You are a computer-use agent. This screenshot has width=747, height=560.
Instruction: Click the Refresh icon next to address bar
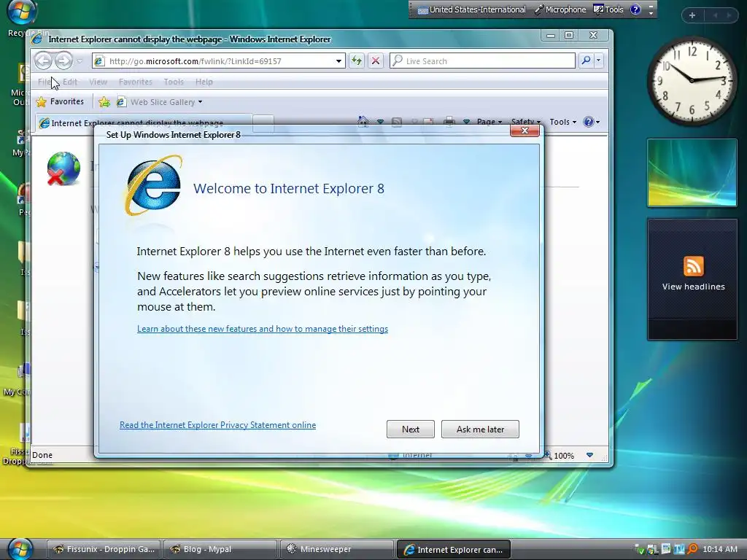click(x=356, y=61)
